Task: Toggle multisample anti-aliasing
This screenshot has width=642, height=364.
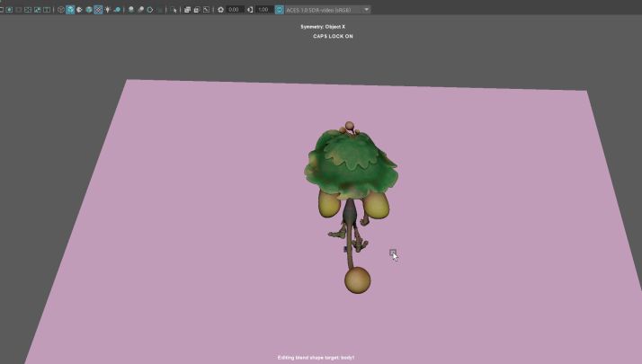Action: [x=150, y=9]
